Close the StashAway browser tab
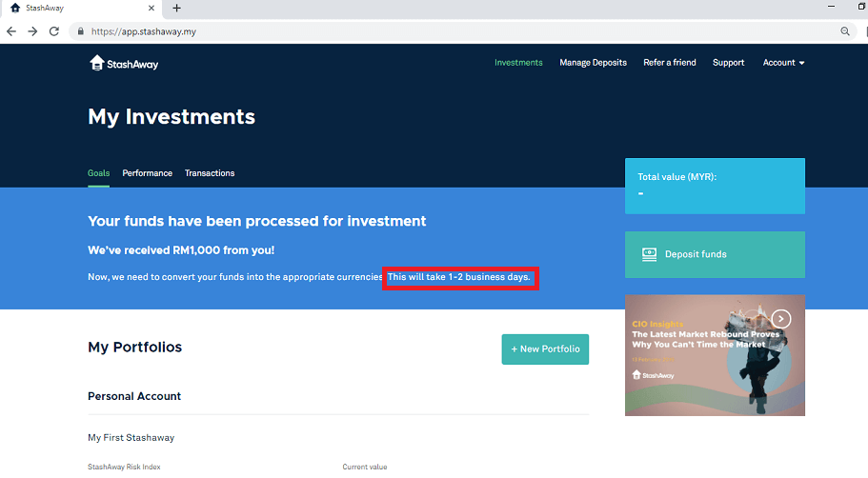868x478 pixels. [151, 8]
